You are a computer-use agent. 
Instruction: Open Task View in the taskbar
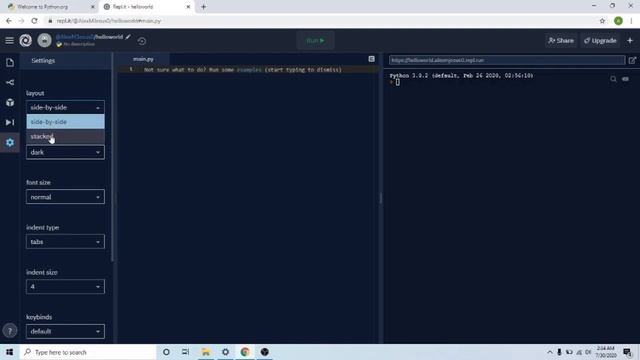185,352
